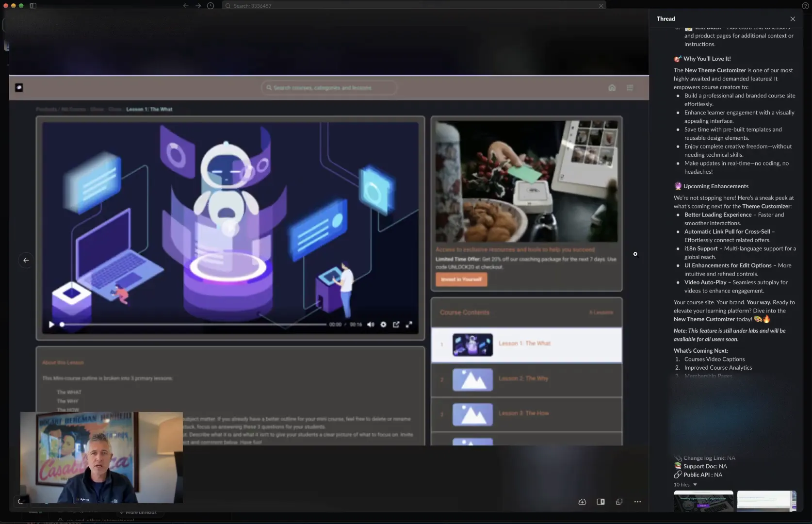Click Enjoy complete creative freedom bullet
The image size is (812, 524).
pyautogui.click(x=738, y=151)
